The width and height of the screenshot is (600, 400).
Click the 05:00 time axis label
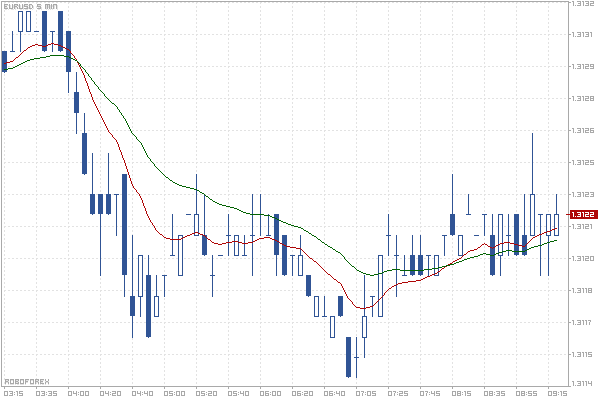pos(174,393)
